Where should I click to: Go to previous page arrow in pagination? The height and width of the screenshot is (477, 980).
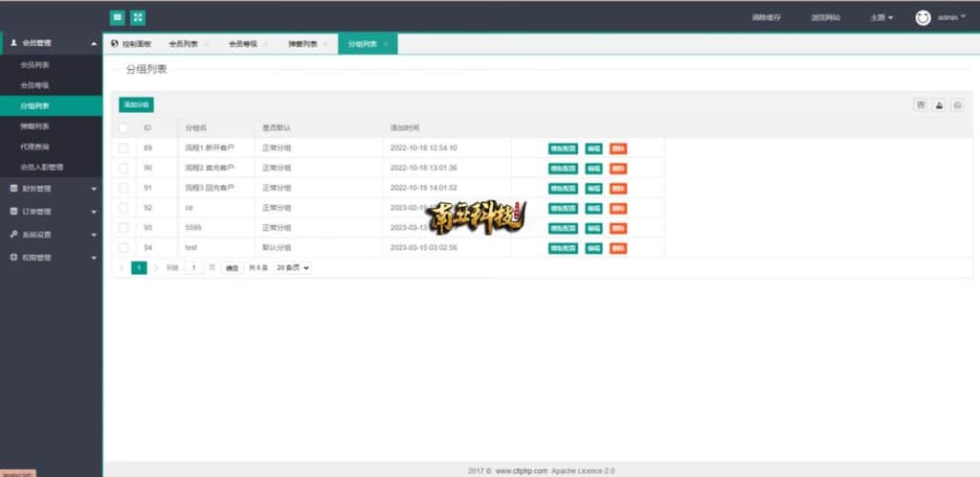[x=122, y=267]
